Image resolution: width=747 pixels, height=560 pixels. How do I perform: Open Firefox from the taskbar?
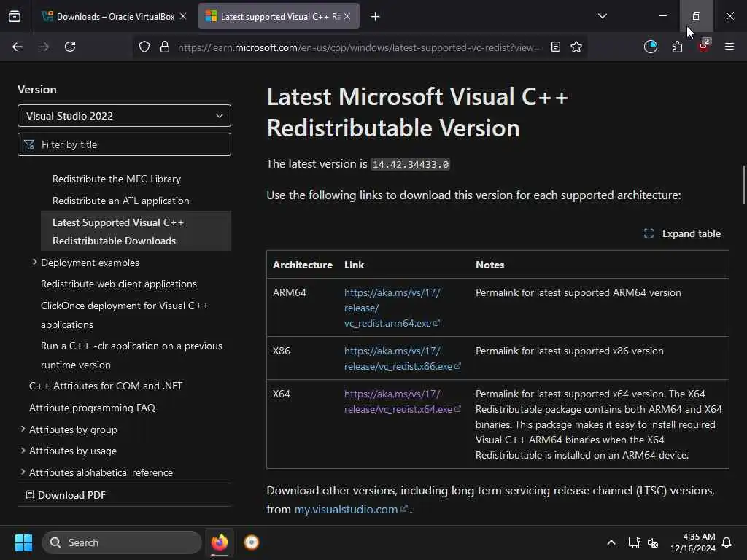(220, 542)
